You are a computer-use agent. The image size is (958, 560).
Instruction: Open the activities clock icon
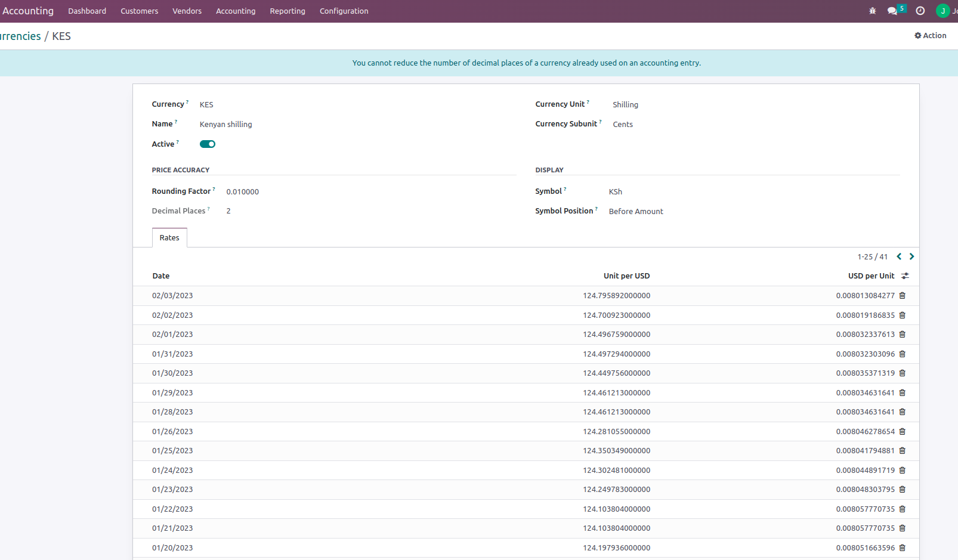(920, 11)
